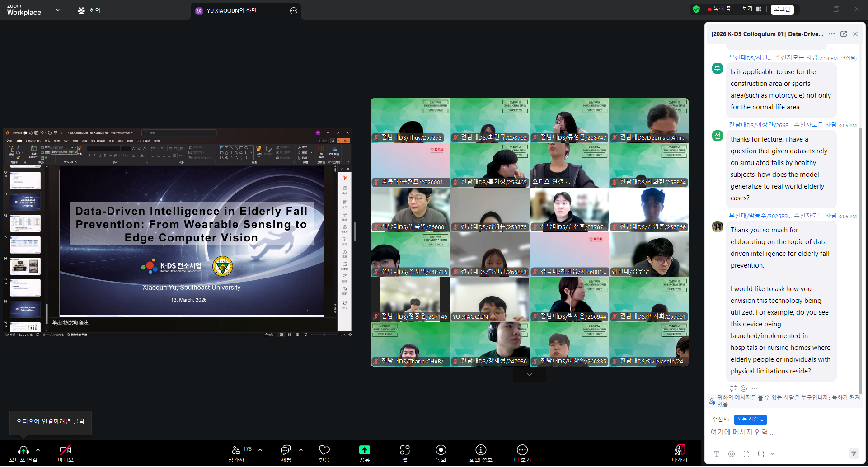This screenshot has height=467, width=868.
Task: Expand the arrow next to Participants
Action: [x=260, y=450]
